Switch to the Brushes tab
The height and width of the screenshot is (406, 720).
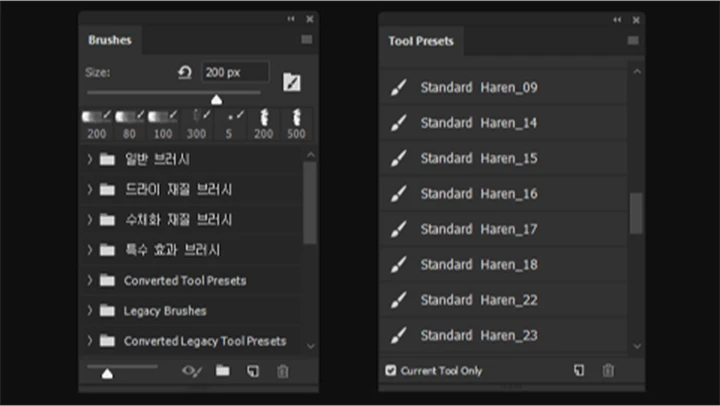tap(110, 41)
